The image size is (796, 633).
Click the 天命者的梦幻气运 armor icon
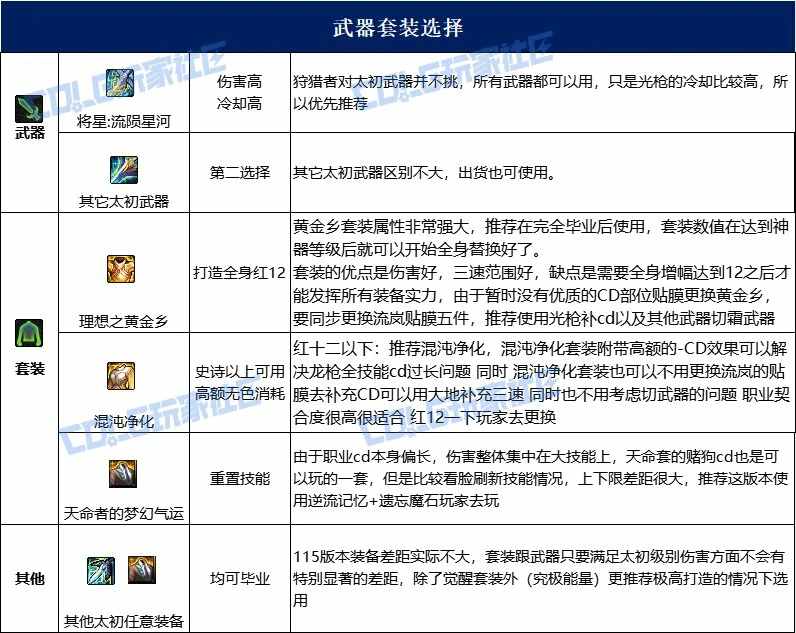pyautogui.click(x=123, y=474)
